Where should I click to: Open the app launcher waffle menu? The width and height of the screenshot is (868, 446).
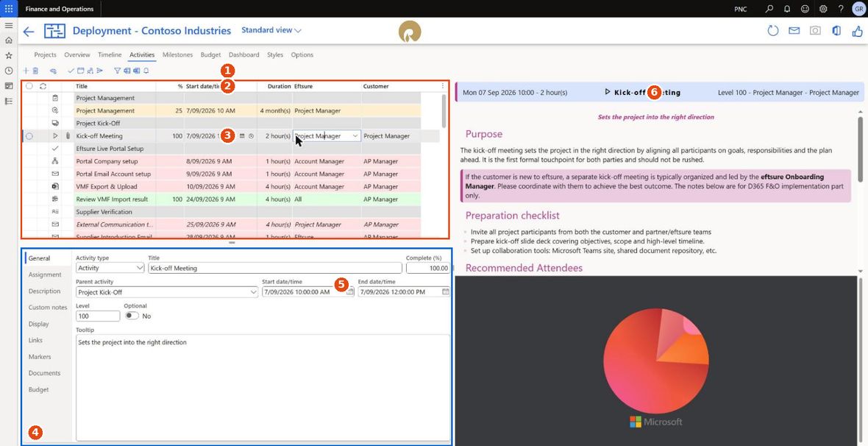point(9,9)
